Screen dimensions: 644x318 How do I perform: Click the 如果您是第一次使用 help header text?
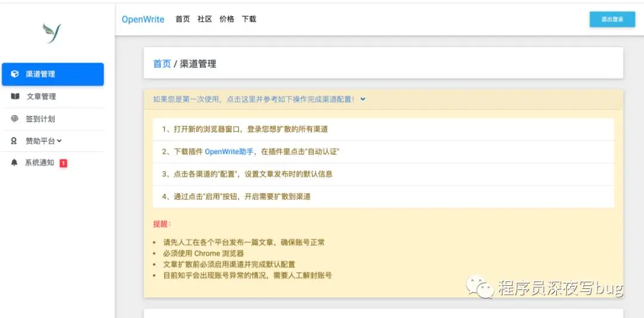click(254, 99)
